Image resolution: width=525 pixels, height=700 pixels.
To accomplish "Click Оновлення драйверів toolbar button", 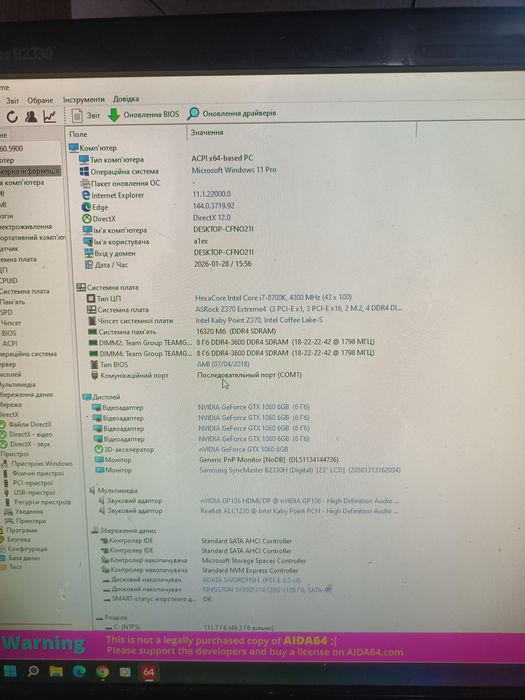I will click(x=232, y=113).
